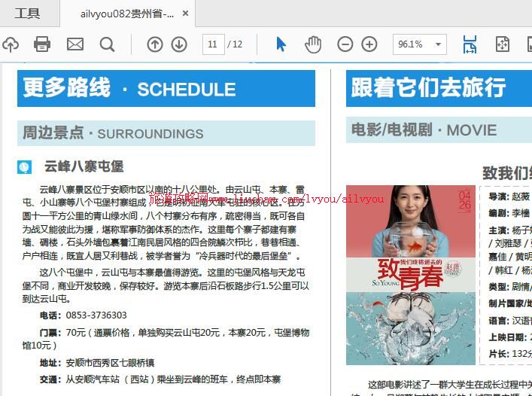Print the document with printer icon
Image resolution: width=532 pixels, height=396 pixels.
42,44
